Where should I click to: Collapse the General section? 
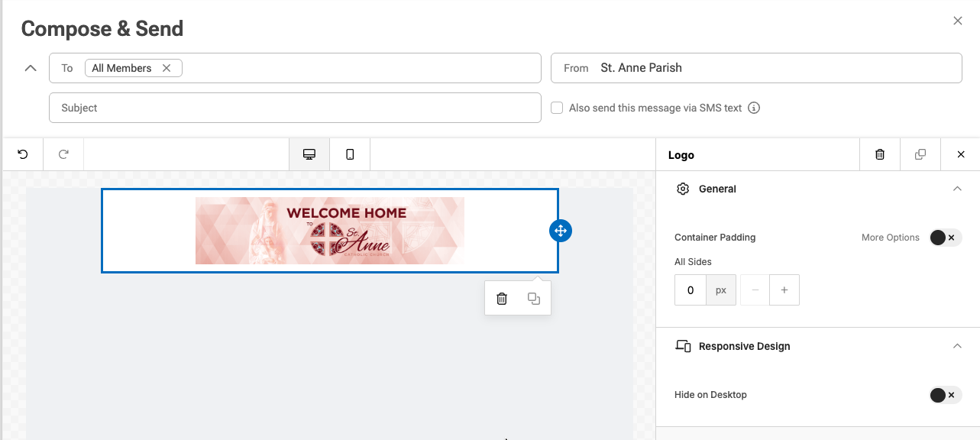[x=957, y=189]
